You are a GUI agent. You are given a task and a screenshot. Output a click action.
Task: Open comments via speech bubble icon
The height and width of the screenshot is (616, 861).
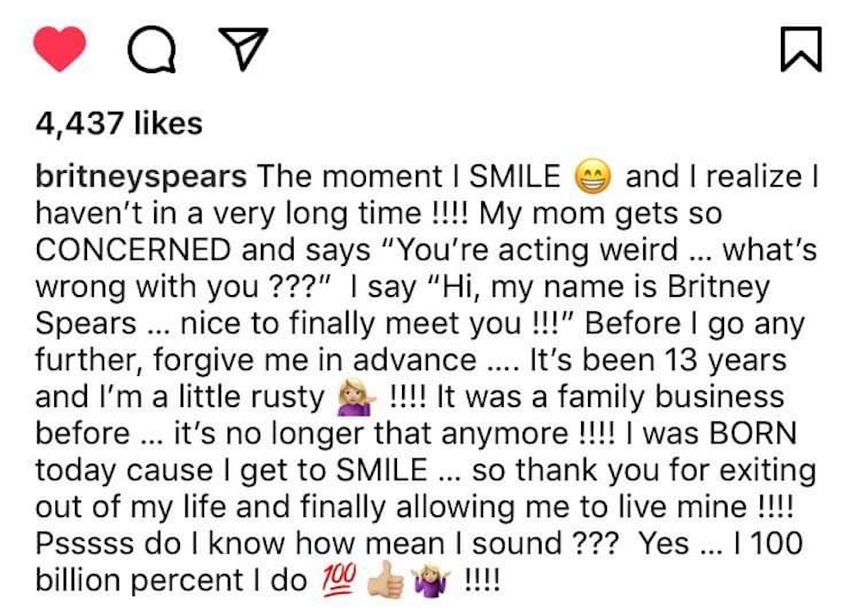click(152, 49)
